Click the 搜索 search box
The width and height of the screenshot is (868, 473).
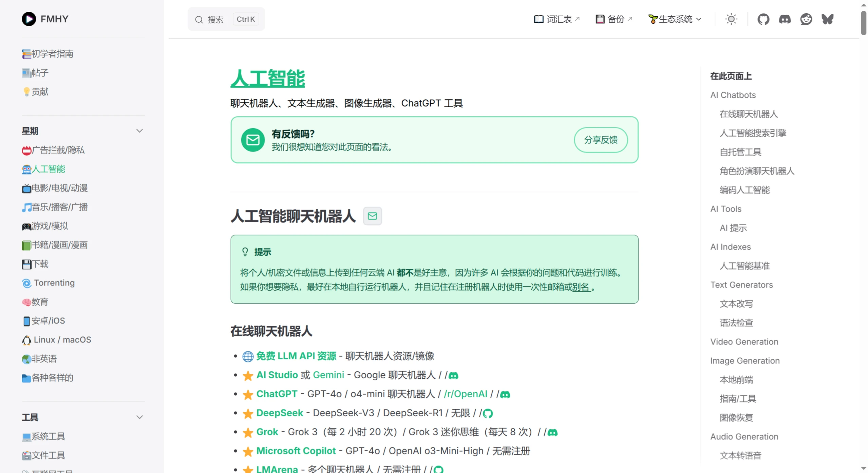click(226, 19)
